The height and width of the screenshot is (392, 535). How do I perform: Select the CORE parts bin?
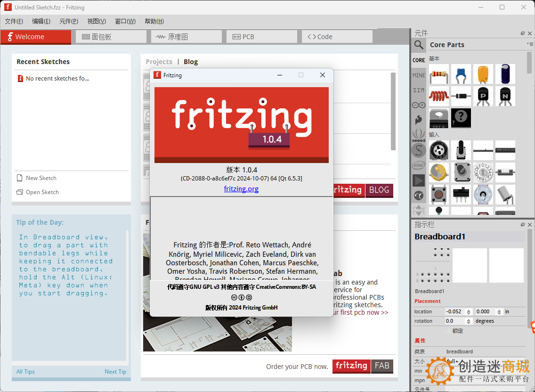pyautogui.click(x=419, y=60)
